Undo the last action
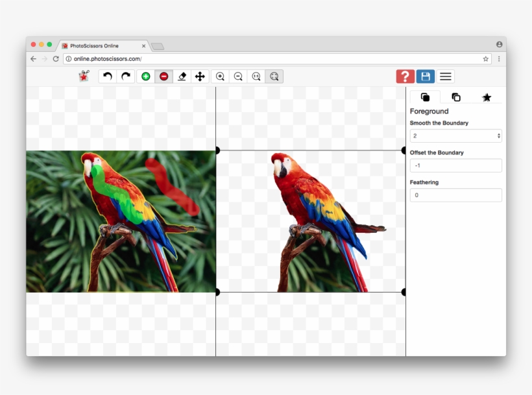The width and height of the screenshot is (532, 395). [x=108, y=77]
